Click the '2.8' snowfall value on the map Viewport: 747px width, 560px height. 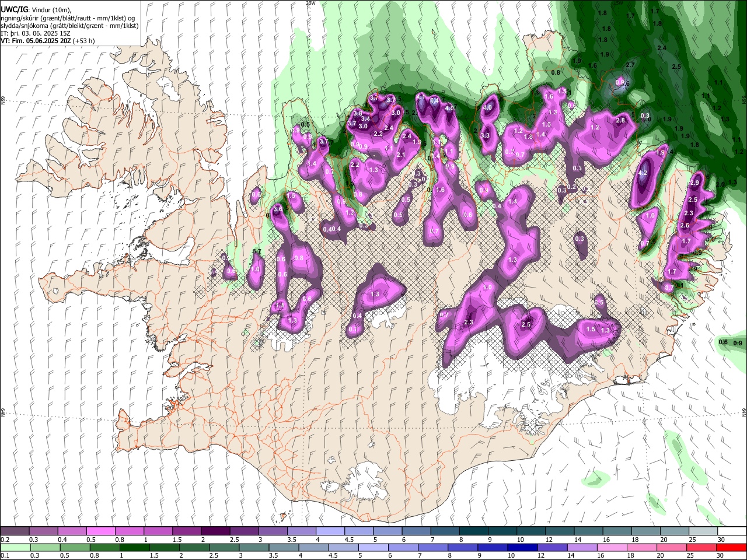pyautogui.click(x=620, y=120)
